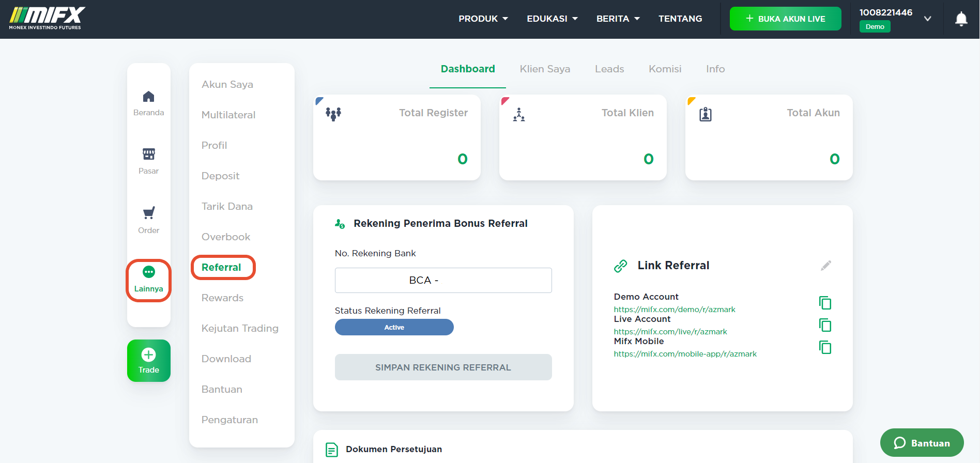Click the Active status pill

[x=394, y=327]
